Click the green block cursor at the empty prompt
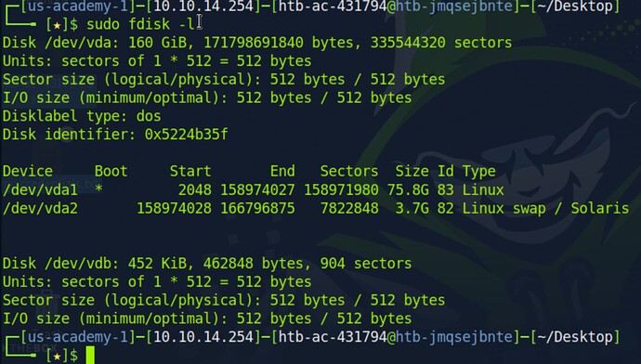Viewport: 641px width, 364px height. tap(90, 355)
